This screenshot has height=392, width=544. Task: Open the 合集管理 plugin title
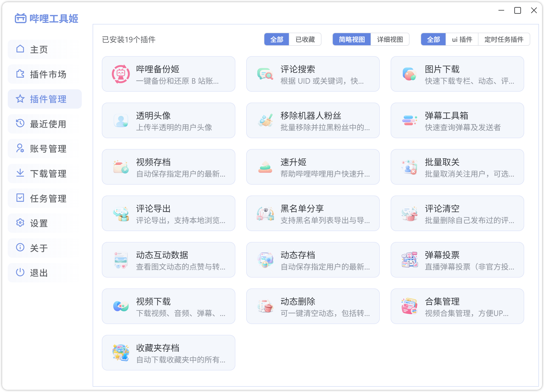(x=442, y=302)
